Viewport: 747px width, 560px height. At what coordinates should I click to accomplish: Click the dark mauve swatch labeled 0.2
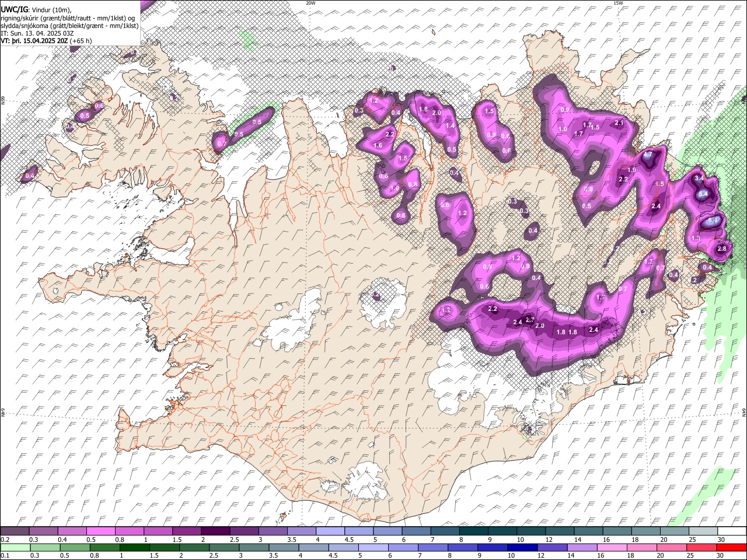click(15, 531)
